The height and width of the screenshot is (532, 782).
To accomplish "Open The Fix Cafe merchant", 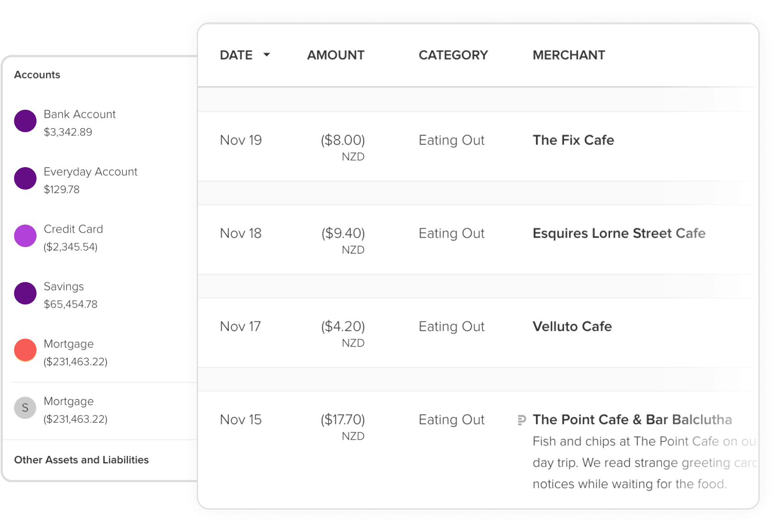I will point(573,140).
